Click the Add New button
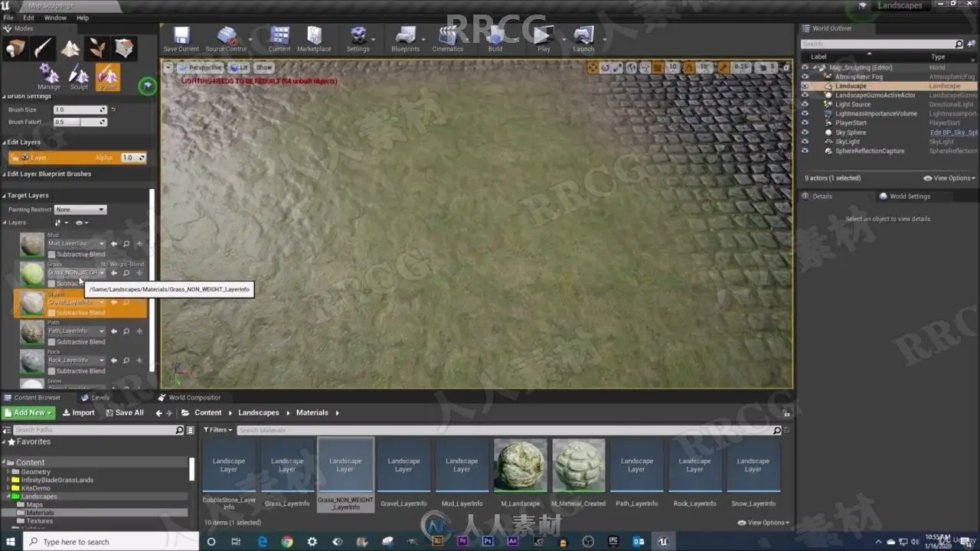This screenshot has height=551, width=980. (29, 413)
